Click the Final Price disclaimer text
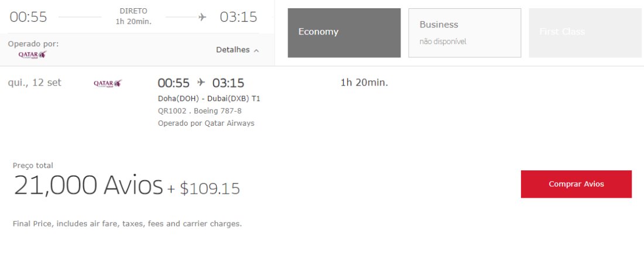644x261 pixels. pos(127,224)
